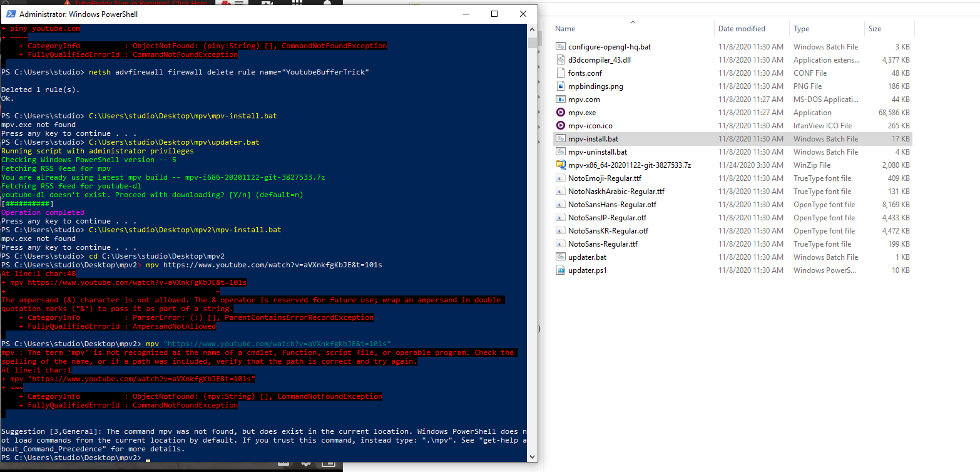Click the "2,080 KB" size value
Image resolution: width=980 pixels, height=472 pixels.
[896, 165]
